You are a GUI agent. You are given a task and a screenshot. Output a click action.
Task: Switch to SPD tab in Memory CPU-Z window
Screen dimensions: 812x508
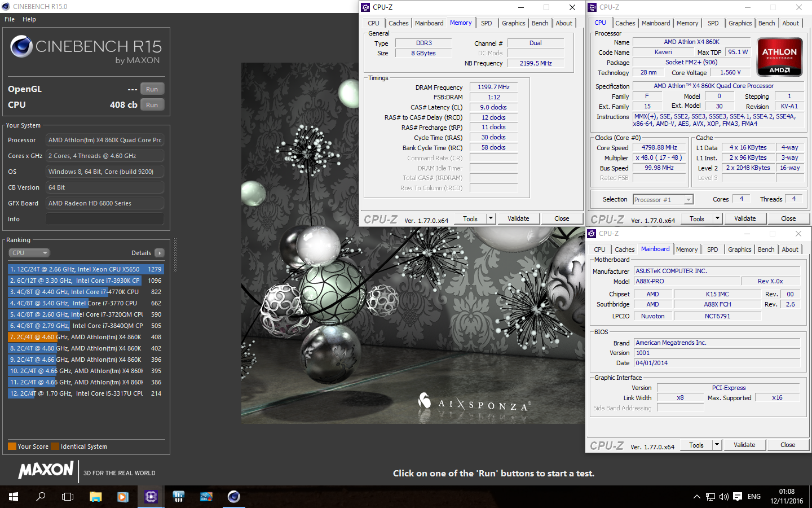[x=487, y=23]
